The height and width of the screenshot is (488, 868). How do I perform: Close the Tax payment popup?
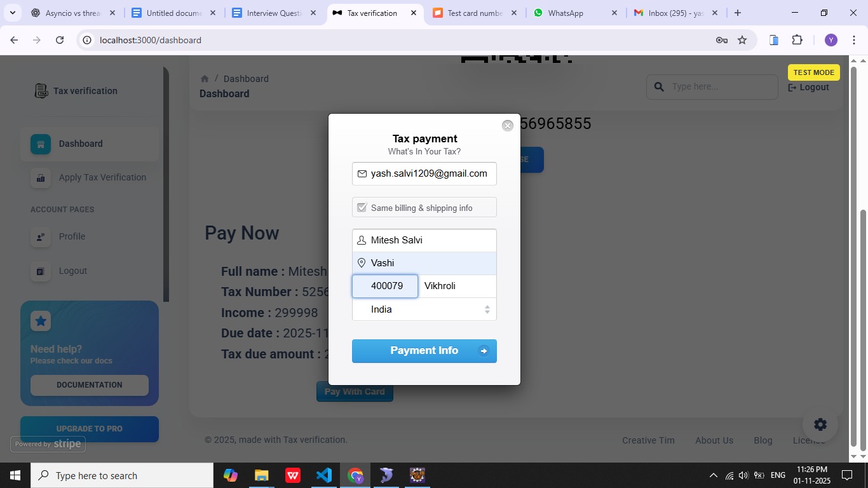click(x=507, y=126)
